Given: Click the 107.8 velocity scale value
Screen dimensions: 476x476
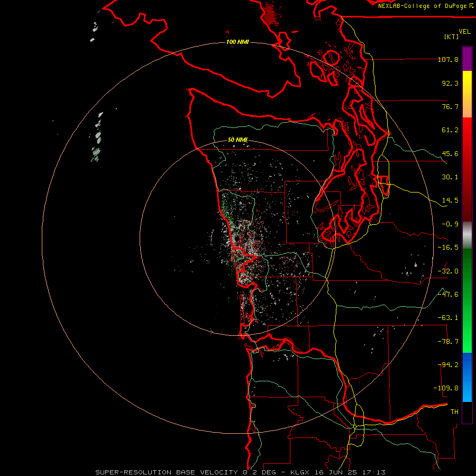Looking at the screenshot, I should tap(448, 59).
